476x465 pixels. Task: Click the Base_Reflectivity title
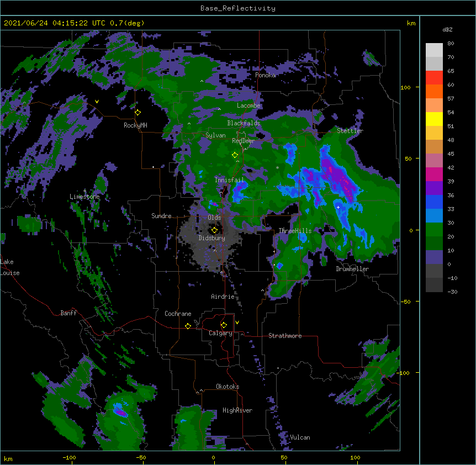click(x=237, y=8)
